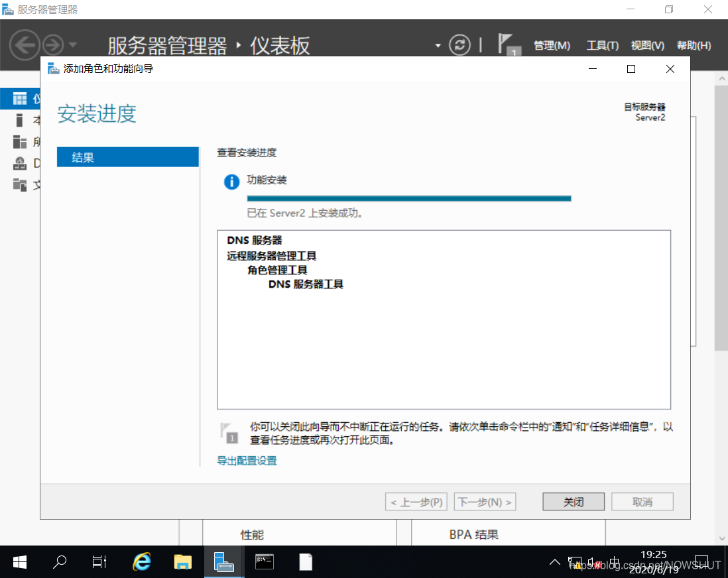Click the 关闭 button in wizard
This screenshot has height=578, width=728.
click(573, 502)
